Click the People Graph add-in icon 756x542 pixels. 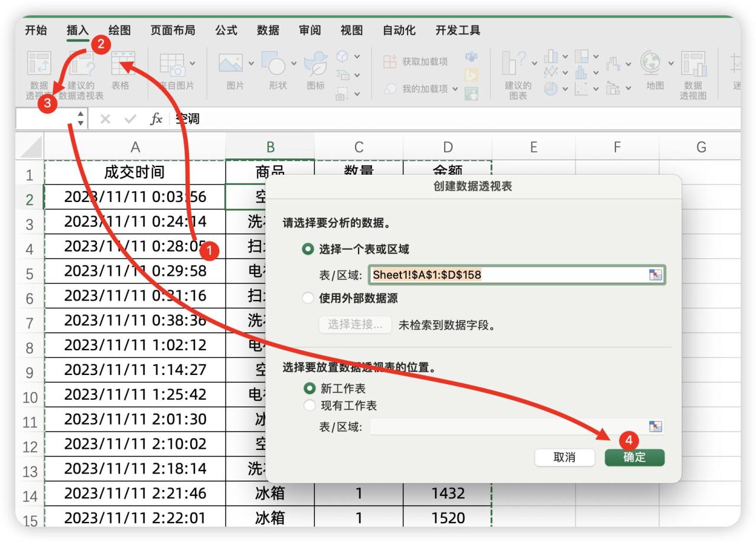pos(471,94)
